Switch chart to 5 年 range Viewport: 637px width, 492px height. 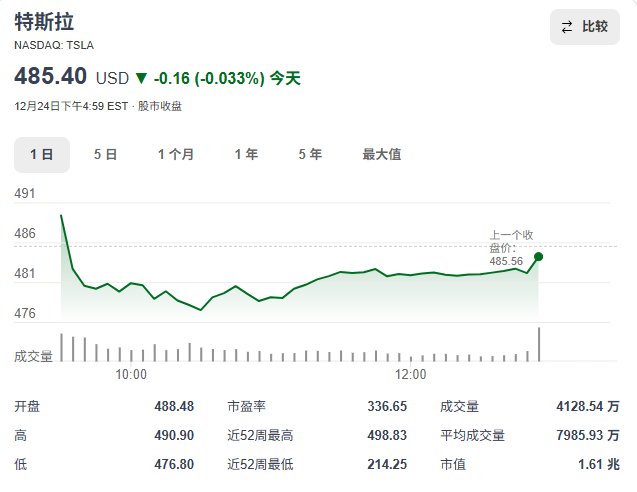pos(310,154)
